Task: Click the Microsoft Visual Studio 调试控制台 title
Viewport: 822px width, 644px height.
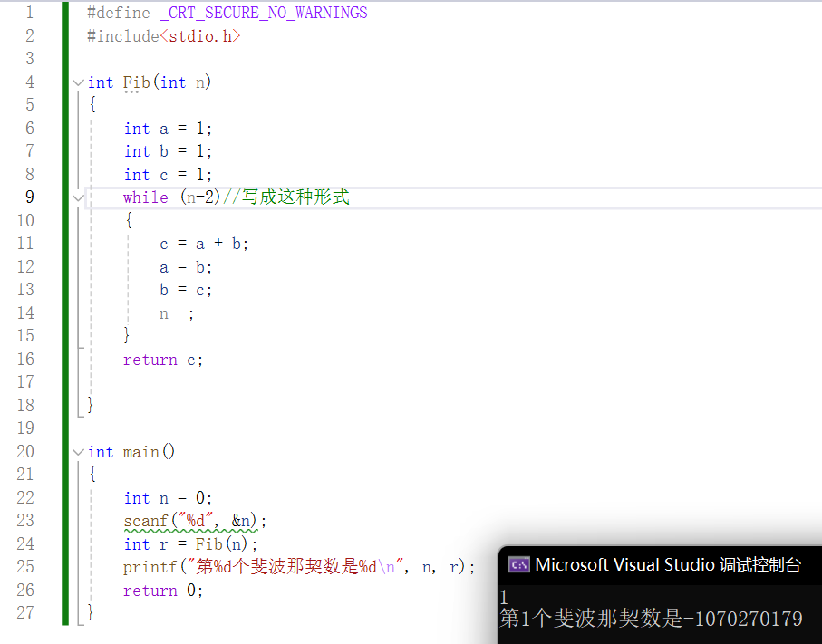Action: point(668,565)
